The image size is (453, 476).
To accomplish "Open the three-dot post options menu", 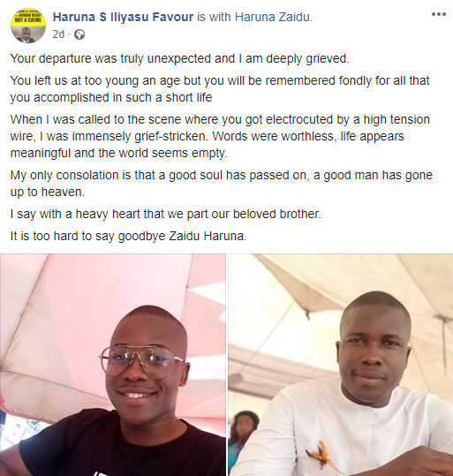I will click(x=439, y=14).
